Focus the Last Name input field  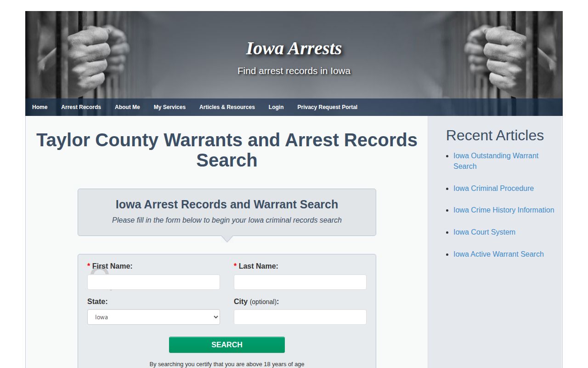click(300, 282)
